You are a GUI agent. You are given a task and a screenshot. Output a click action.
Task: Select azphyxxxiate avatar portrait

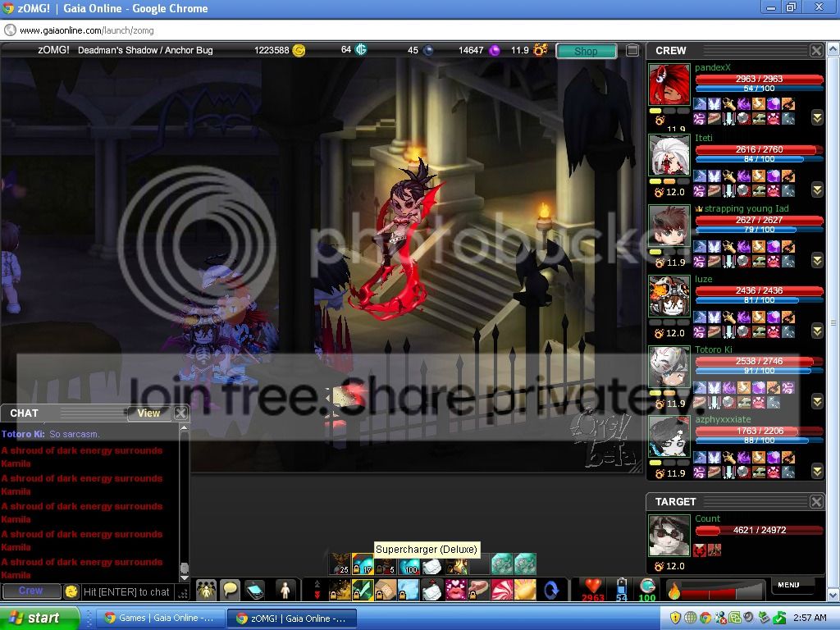[669, 437]
